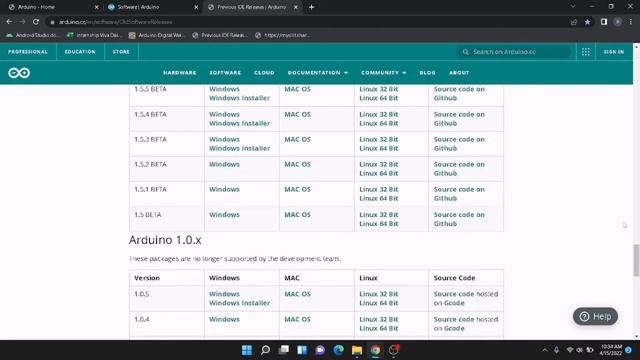Open Microsoft Edge from taskbar

[338, 350]
